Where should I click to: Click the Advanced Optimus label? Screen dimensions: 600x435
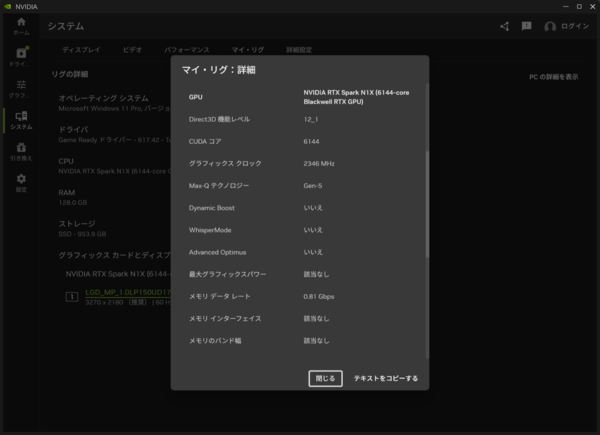[x=217, y=253]
